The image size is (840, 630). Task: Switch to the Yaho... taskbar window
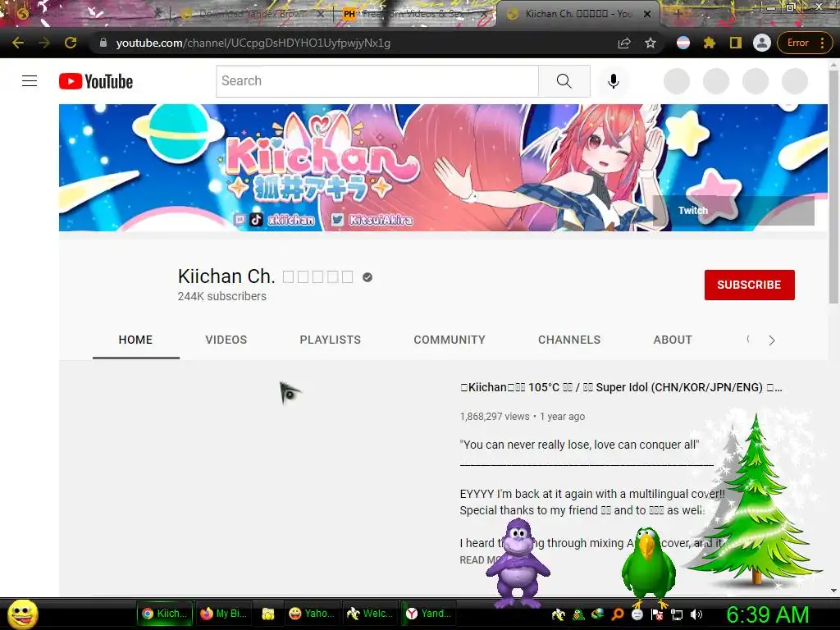coord(311,614)
